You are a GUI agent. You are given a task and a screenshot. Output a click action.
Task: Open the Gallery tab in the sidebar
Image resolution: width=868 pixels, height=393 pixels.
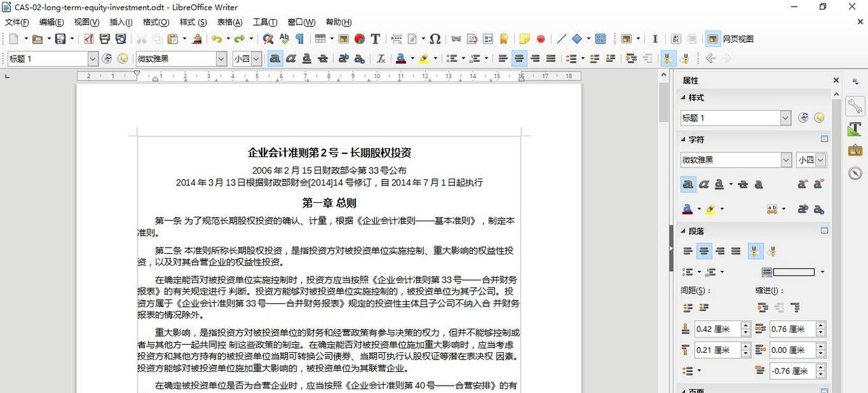(x=855, y=150)
